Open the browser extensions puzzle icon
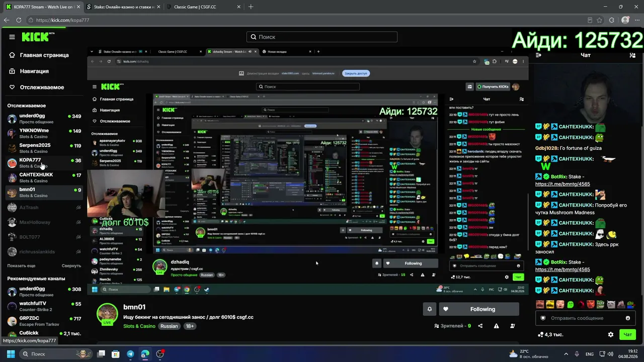 pyautogui.click(x=612, y=20)
